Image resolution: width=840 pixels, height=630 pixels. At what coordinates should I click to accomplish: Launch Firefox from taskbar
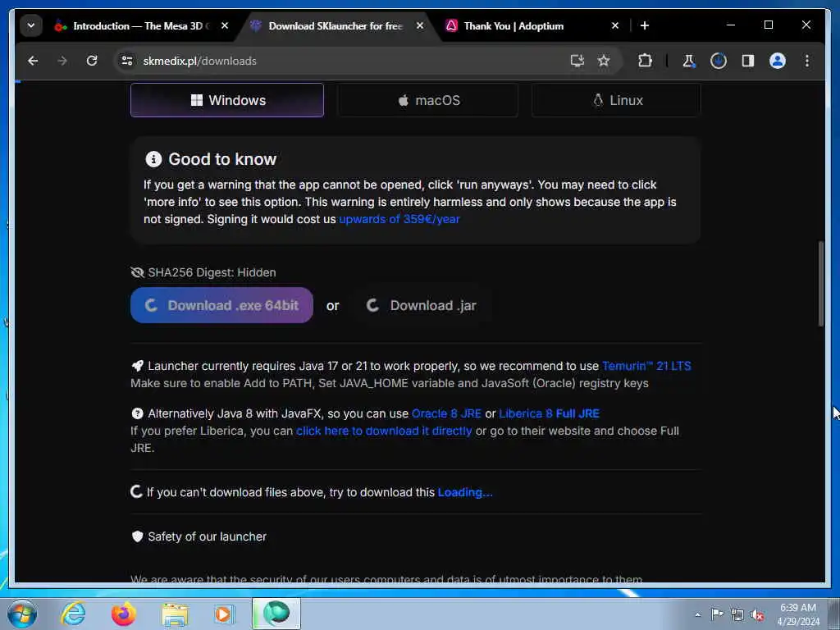tap(124, 614)
